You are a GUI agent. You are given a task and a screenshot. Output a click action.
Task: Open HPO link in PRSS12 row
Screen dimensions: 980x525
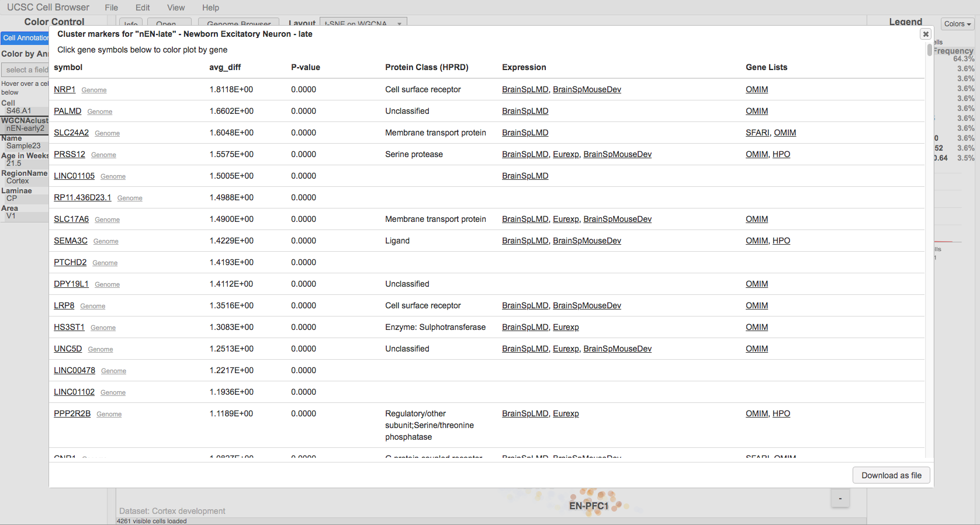click(x=781, y=154)
